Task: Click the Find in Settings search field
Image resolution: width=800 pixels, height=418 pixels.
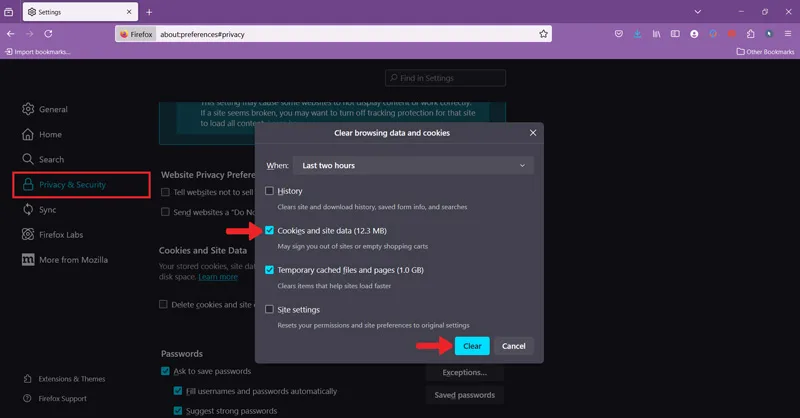Action: 445,78
